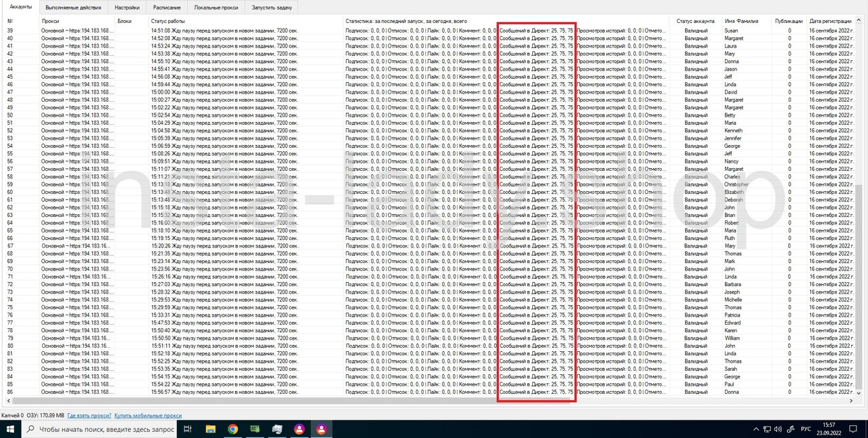Open the active purple avatar app icon

[x=321, y=429]
